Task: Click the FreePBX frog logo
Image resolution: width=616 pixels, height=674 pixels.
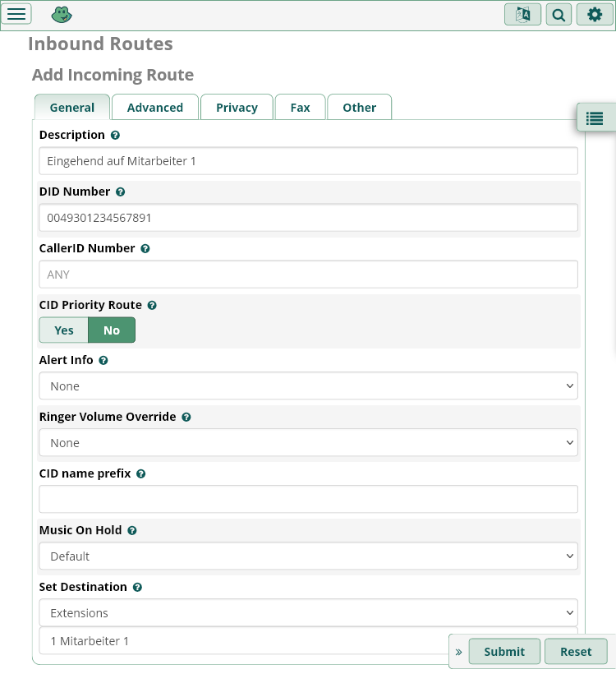Action: (x=62, y=15)
